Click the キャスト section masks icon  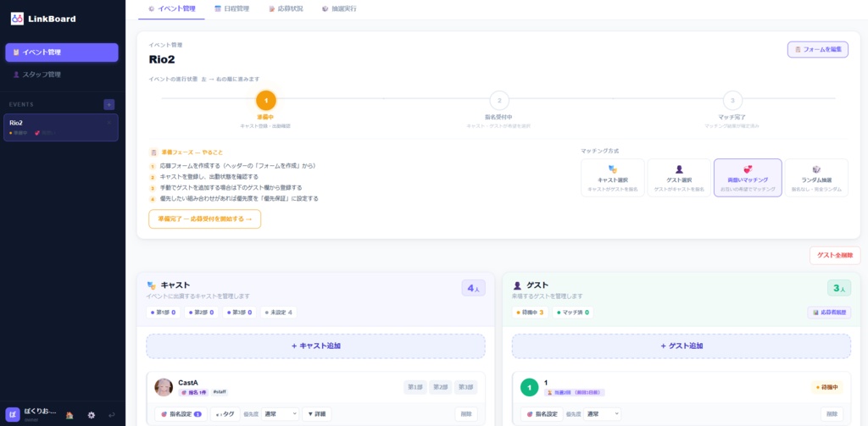151,285
